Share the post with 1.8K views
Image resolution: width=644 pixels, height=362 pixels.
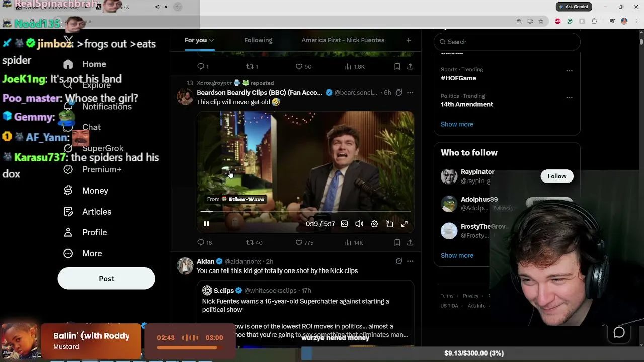[410, 66]
